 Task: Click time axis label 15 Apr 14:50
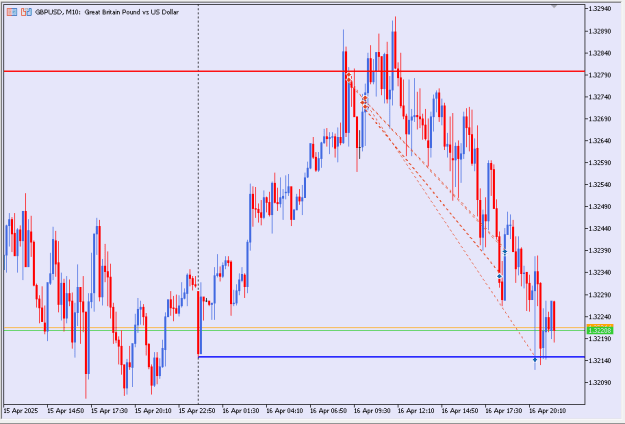pyautogui.click(x=66, y=410)
